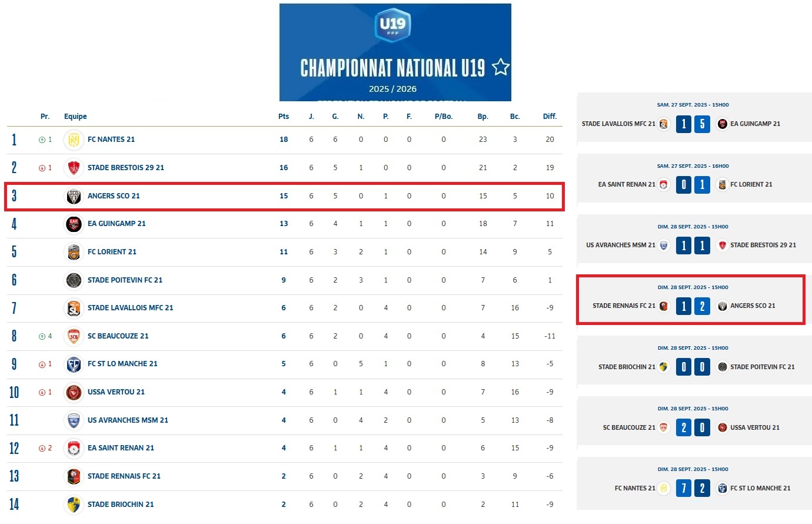
Task: Click the Stade Brestois 29 21 logo in standings
Action: [x=74, y=168]
